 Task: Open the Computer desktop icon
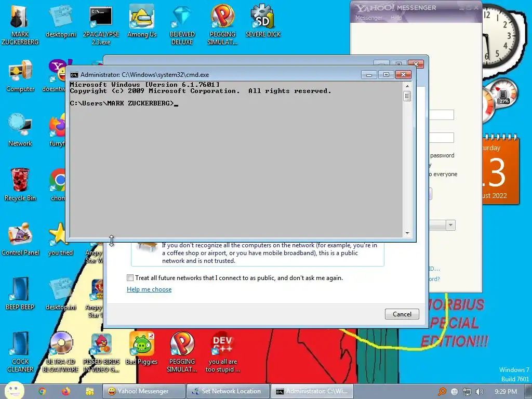(20, 76)
